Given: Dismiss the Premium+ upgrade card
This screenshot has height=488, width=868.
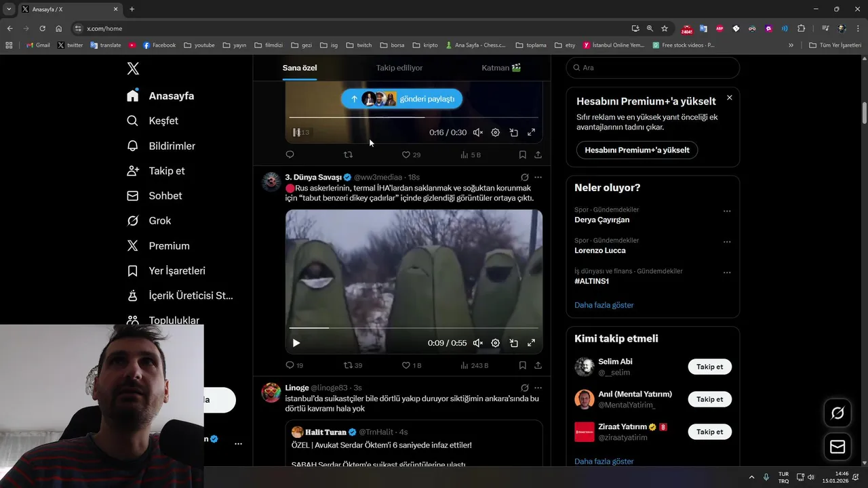Looking at the screenshot, I should point(729,98).
